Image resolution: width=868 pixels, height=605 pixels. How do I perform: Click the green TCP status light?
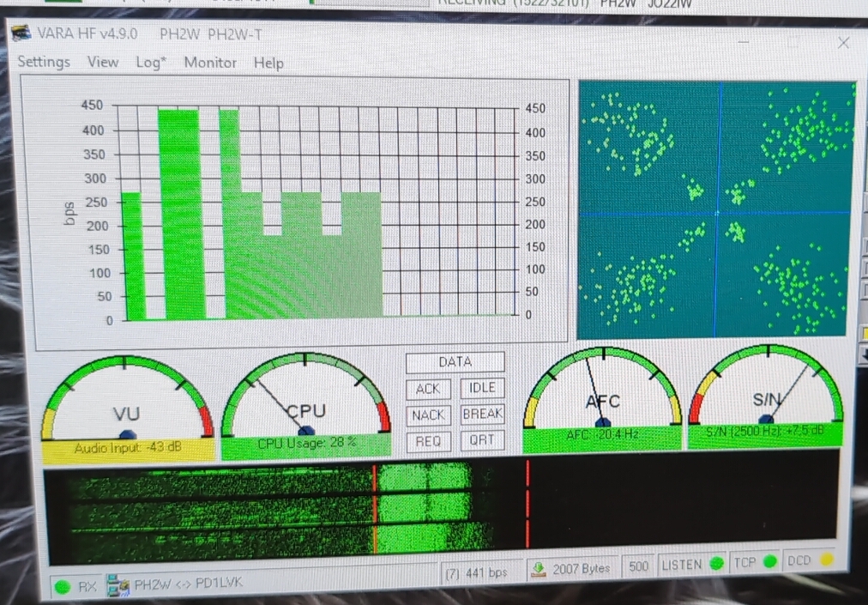[769, 562]
